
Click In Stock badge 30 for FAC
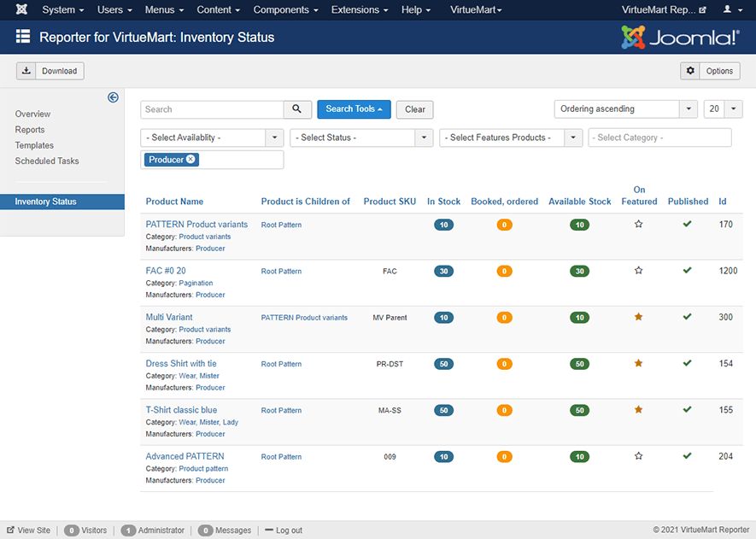pyautogui.click(x=443, y=271)
